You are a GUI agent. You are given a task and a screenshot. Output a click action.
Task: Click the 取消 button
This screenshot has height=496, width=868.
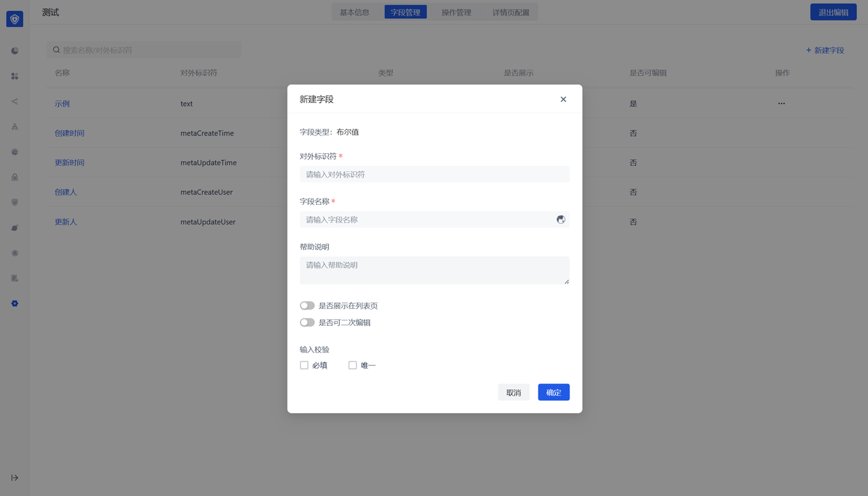[x=513, y=392]
